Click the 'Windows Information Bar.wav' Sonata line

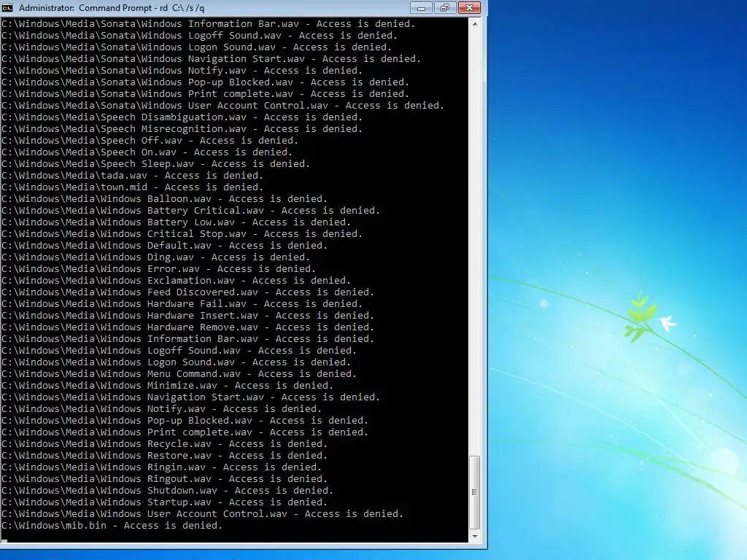(x=208, y=24)
